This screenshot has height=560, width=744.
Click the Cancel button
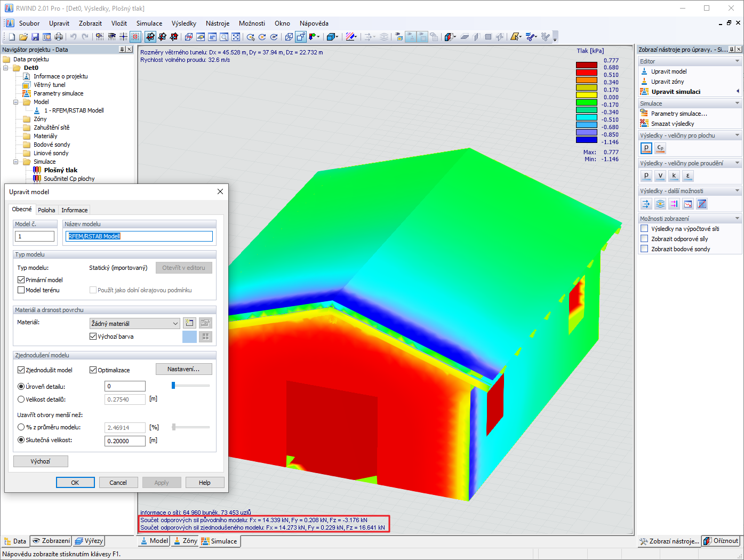pyautogui.click(x=118, y=483)
